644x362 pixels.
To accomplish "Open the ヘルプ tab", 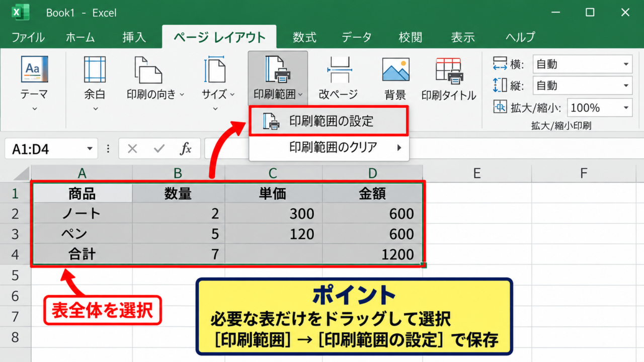I will coord(520,37).
